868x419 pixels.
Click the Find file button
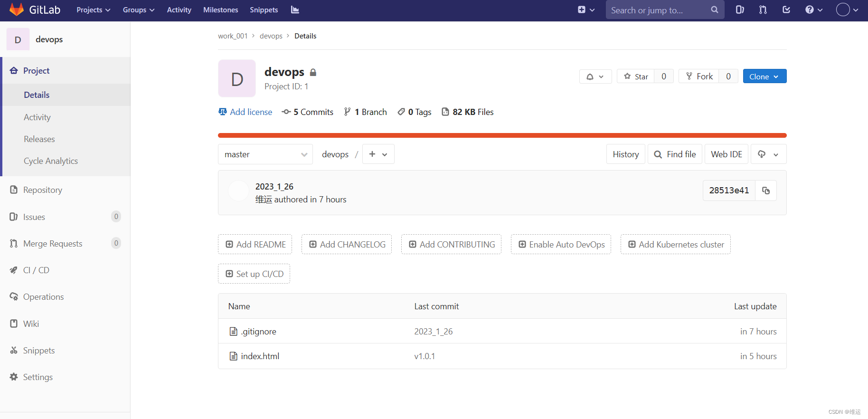point(675,154)
